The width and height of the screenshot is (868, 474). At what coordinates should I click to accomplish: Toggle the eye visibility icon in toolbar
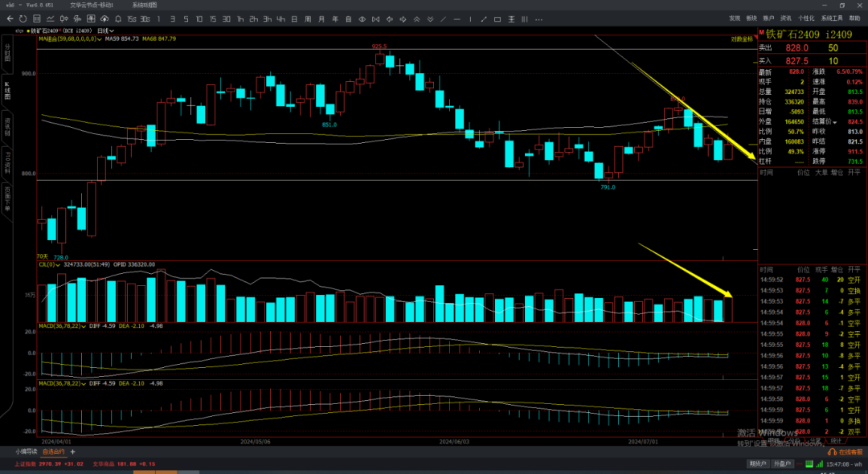(x=362, y=18)
